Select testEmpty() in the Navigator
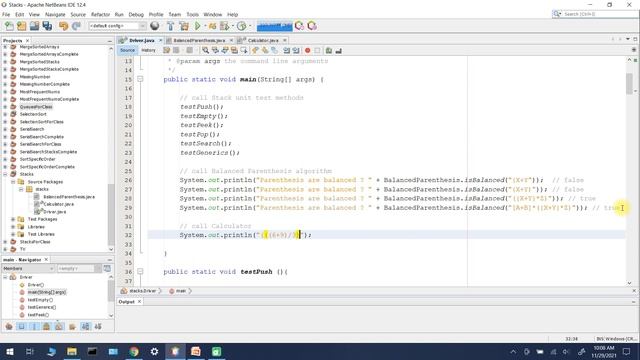The width and height of the screenshot is (640, 360). [x=40, y=300]
